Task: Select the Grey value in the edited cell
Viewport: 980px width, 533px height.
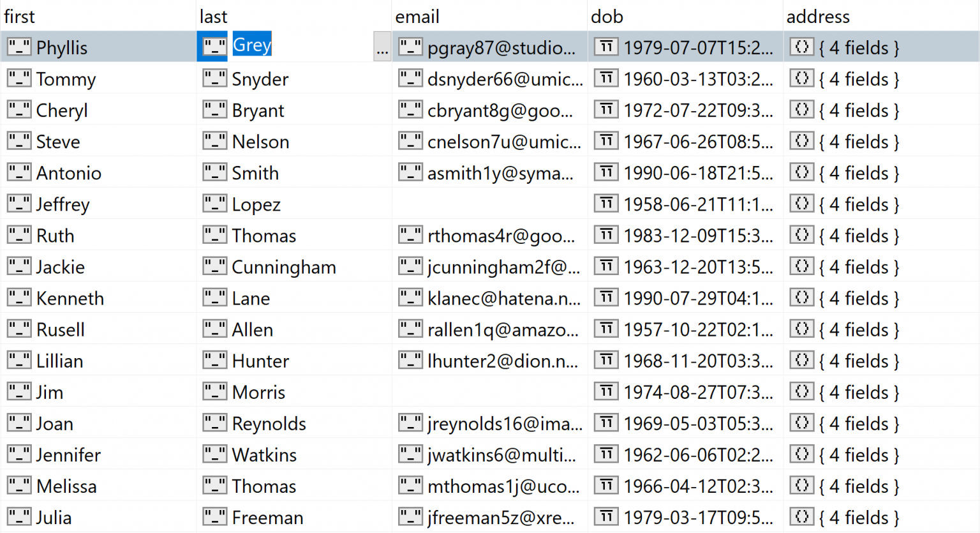Action: pos(252,45)
